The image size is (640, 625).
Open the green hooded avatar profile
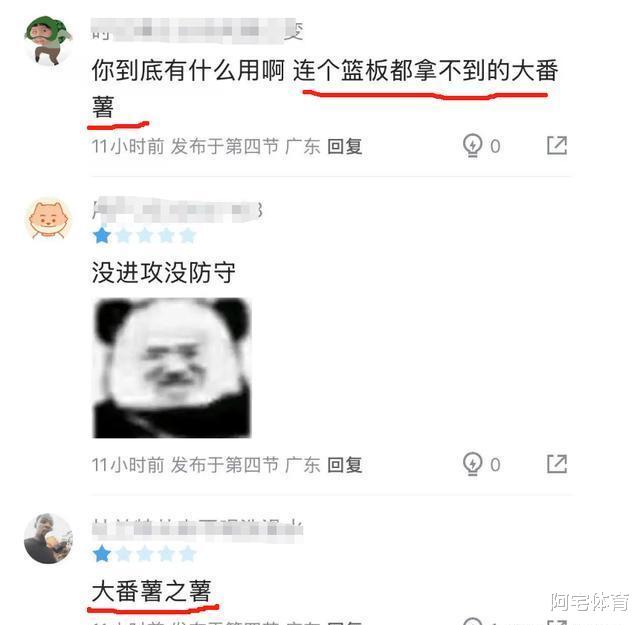pos(48,40)
